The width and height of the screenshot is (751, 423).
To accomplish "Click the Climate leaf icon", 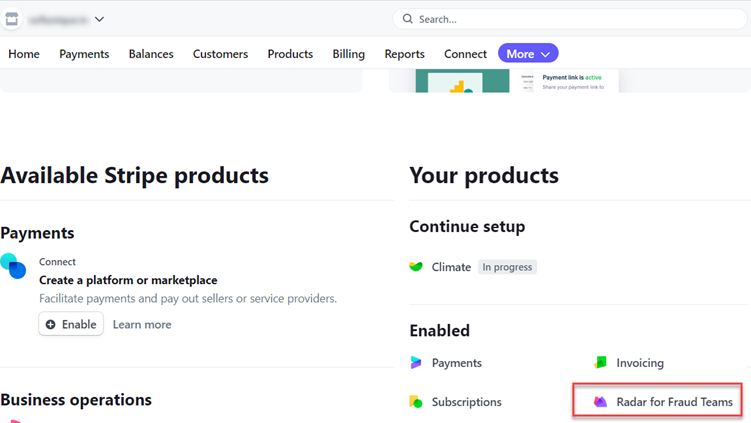I will (416, 267).
